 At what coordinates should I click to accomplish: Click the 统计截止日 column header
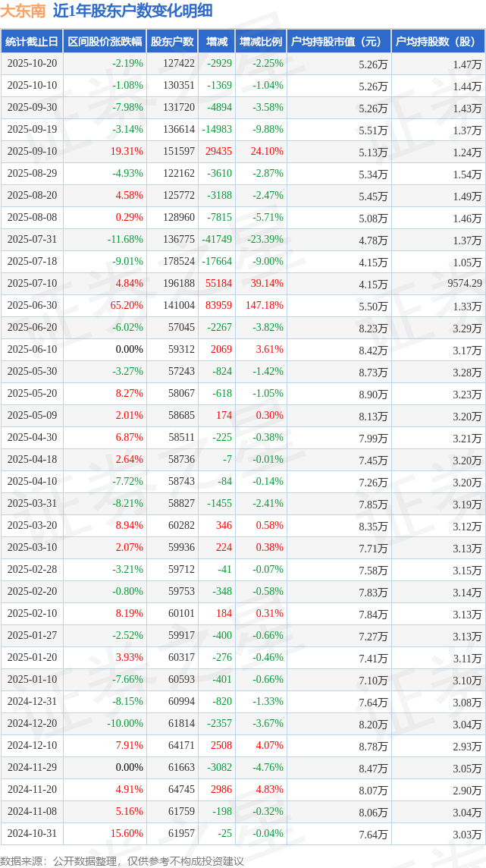[x=32, y=42]
